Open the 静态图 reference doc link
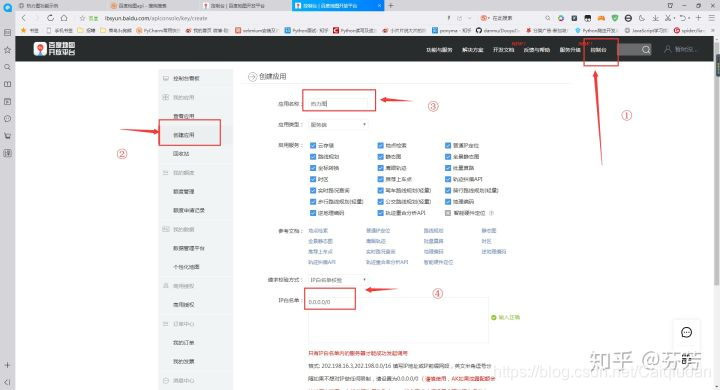The height and width of the screenshot is (390, 720). click(x=489, y=231)
